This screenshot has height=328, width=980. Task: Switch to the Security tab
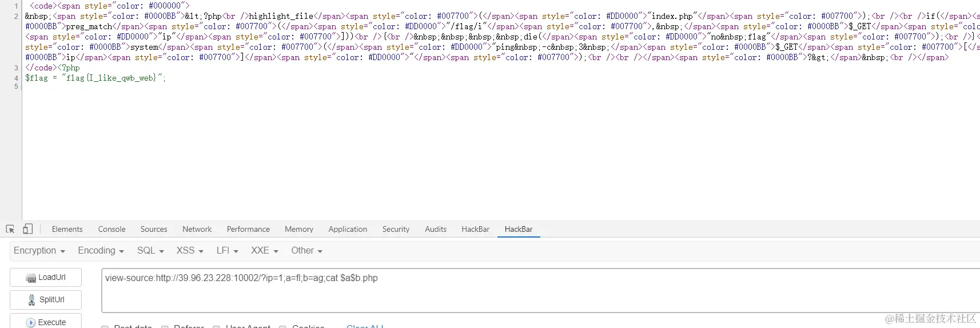396,229
